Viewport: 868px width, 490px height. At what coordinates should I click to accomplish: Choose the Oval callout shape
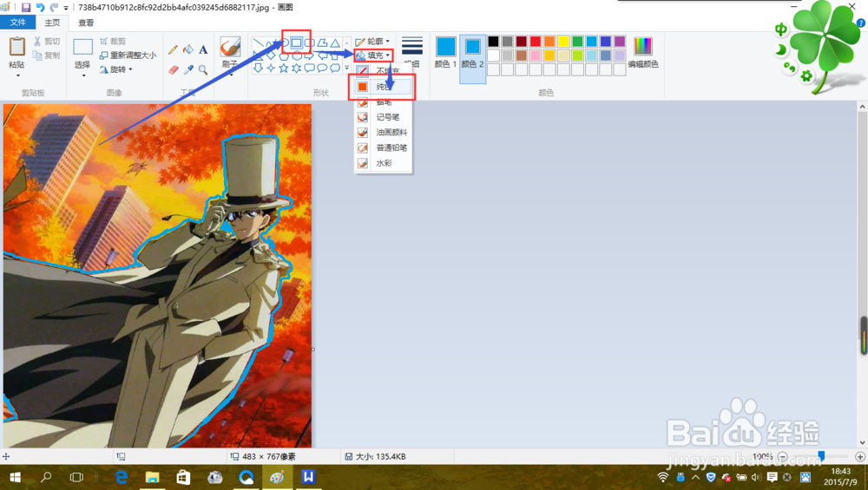[322, 68]
